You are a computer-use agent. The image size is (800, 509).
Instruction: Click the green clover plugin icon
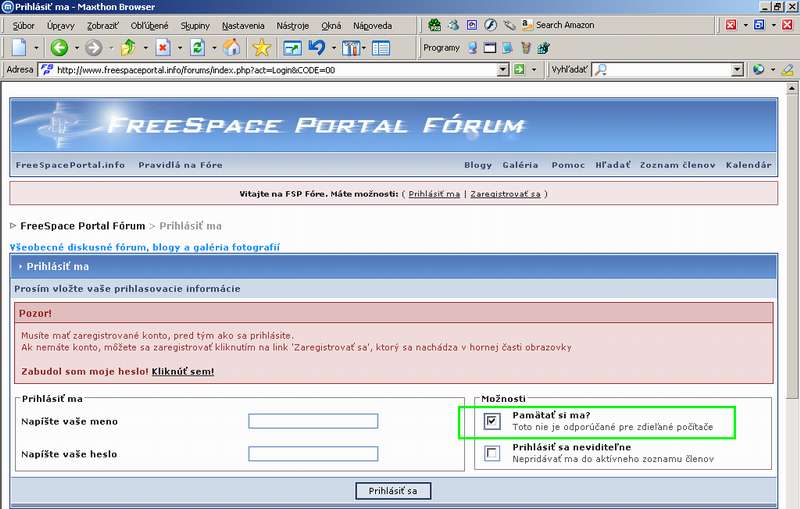pyautogui.click(x=435, y=25)
